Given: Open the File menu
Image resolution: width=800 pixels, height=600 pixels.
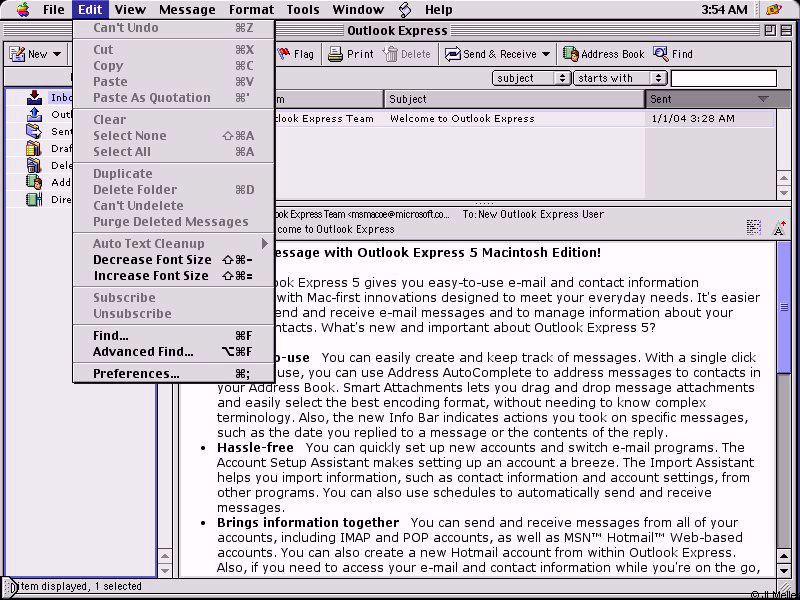Looking at the screenshot, I should [x=54, y=9].
